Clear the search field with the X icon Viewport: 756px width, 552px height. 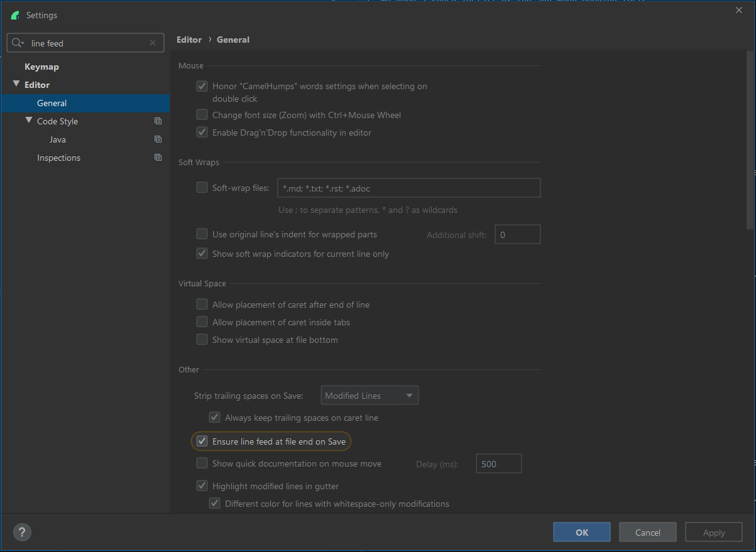153,43
